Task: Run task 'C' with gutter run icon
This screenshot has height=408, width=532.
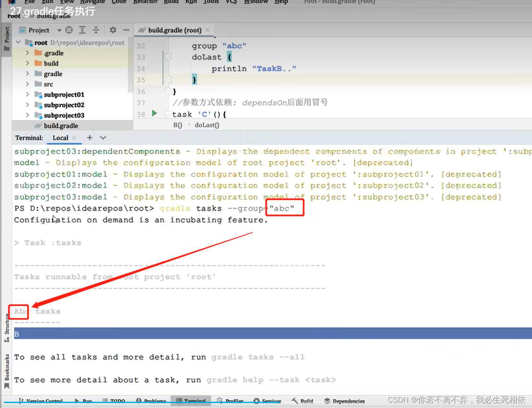Action: (154, 113)
